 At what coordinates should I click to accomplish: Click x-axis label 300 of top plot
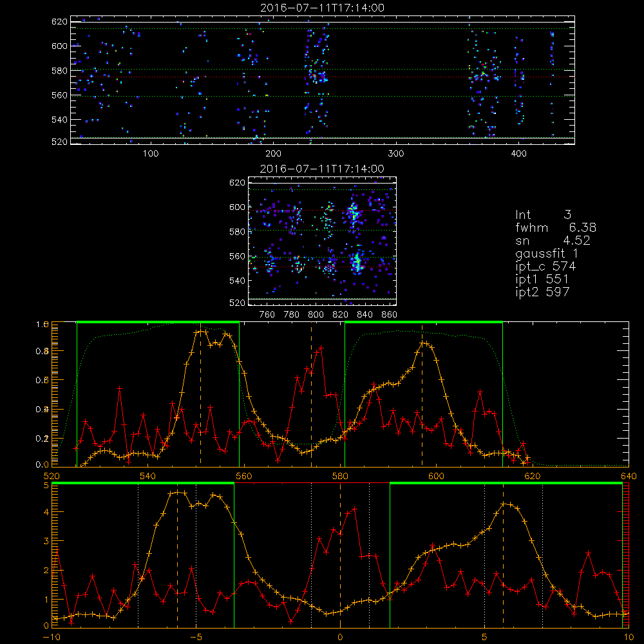point(396,154)
